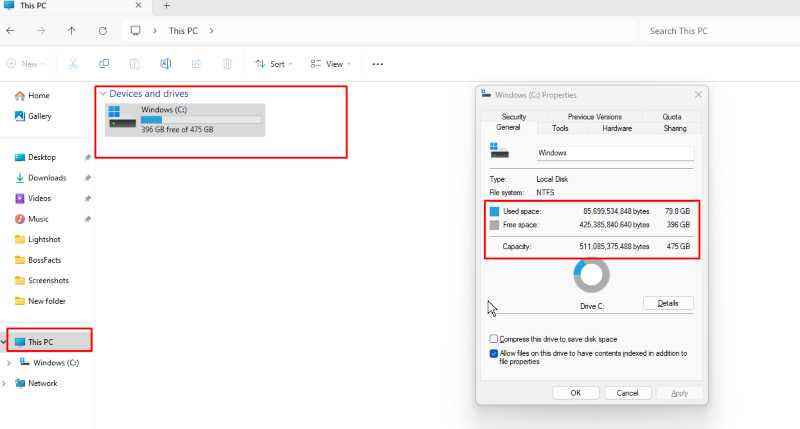800x429 pixels.
Task: Click the Details button
Action: tap(668, 303)
